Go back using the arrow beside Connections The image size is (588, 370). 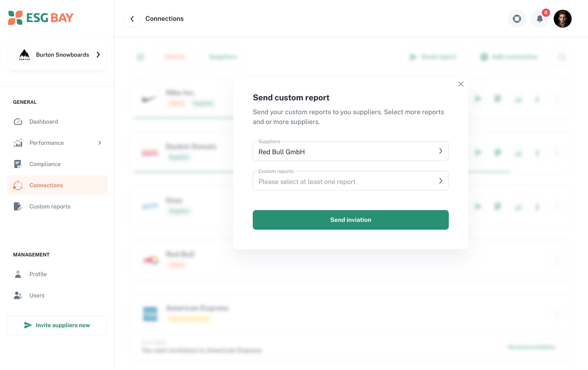(x=132, y=19)
